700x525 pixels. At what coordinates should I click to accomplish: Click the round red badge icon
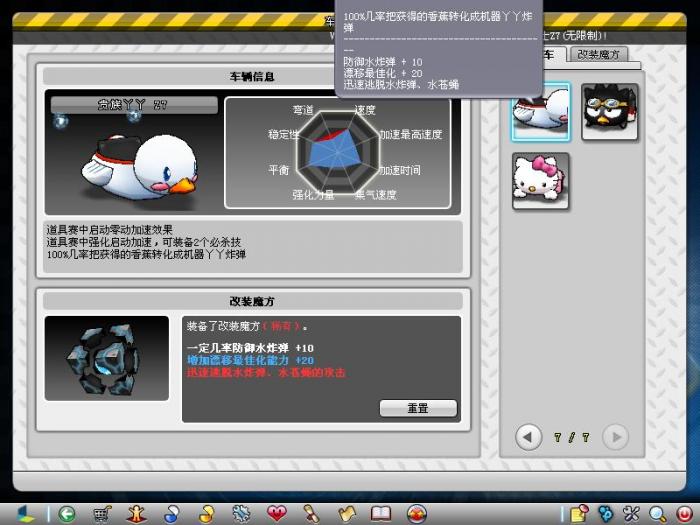tap(417, 514)
